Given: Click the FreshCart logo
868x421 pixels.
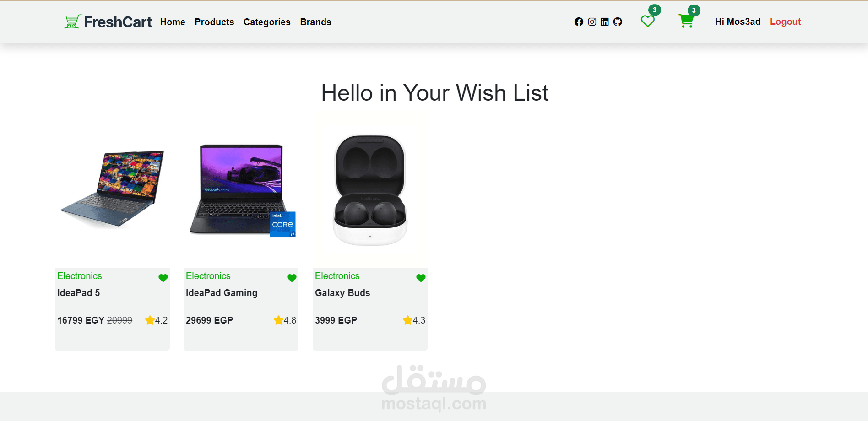Looking at the screenshot, I should 108,22.
